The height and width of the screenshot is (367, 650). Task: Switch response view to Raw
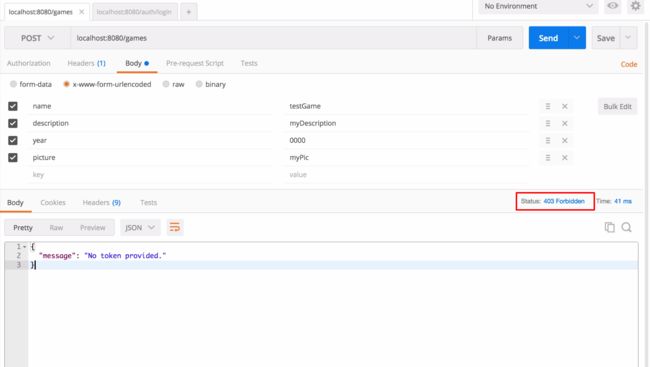pos(56,228)
